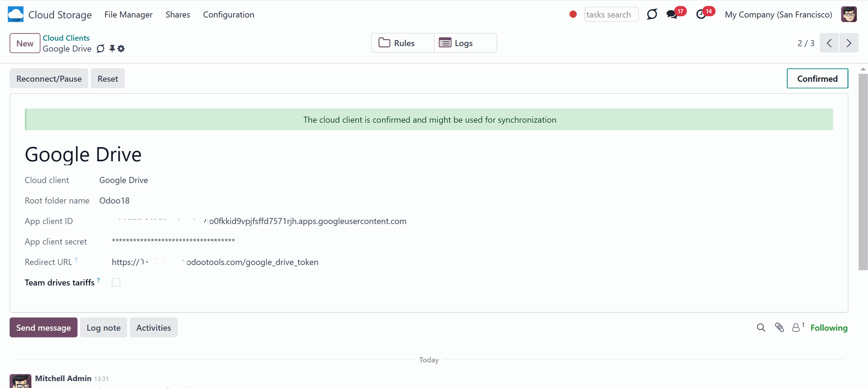
Task: Open the user avatar menu
Action: (849, 14)
